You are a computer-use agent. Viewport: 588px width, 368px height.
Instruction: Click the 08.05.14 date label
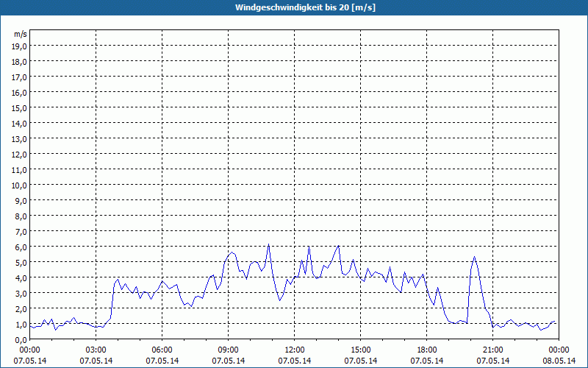click(x=559, y=361)
